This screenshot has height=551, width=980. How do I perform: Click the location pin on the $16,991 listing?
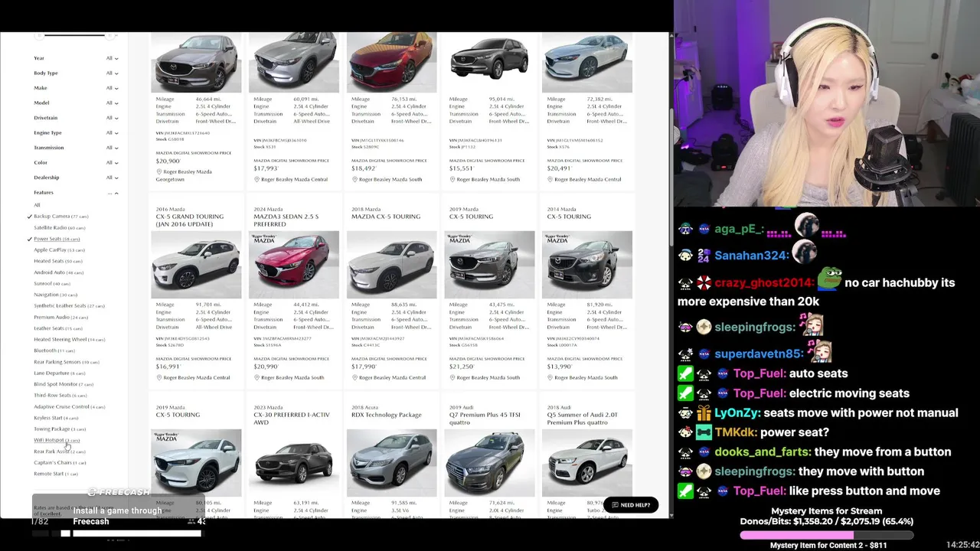(x=159, y=377)
